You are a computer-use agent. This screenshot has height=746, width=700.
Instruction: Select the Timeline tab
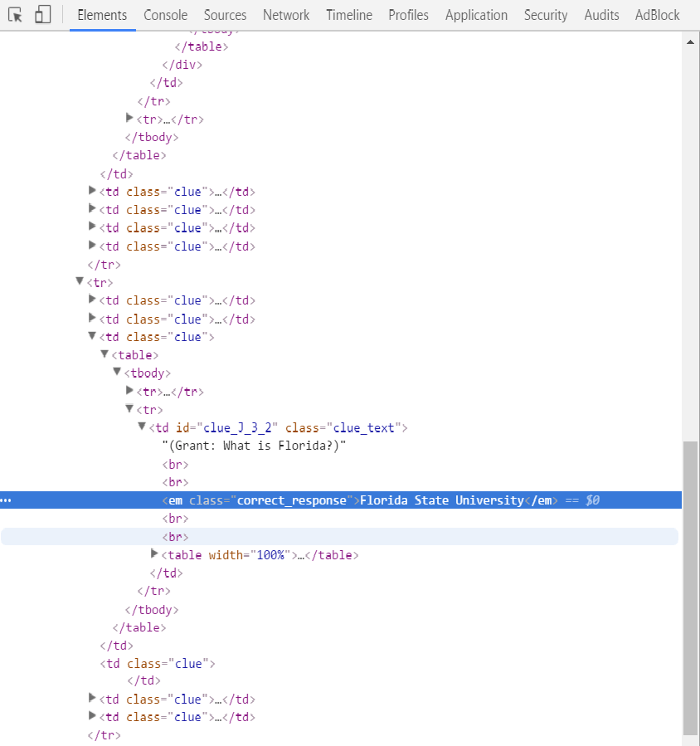pos(348,15)
